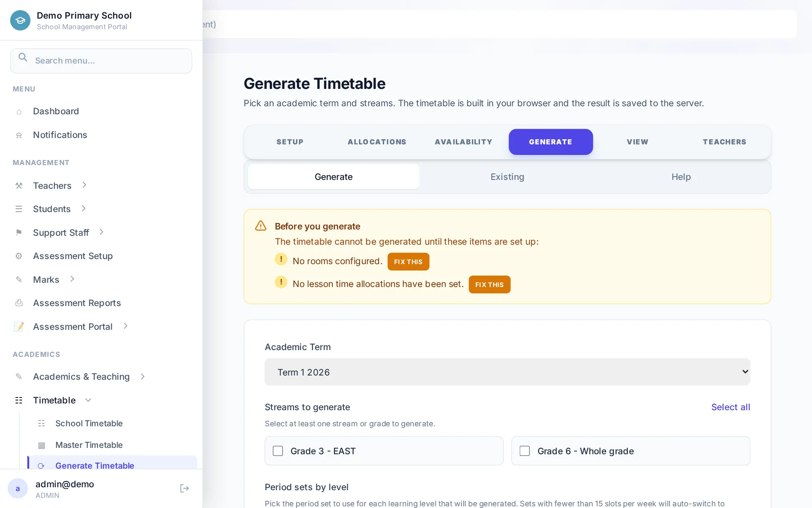
Task: Click the School Timetable item icon
Action: click(x=41, y=423)
